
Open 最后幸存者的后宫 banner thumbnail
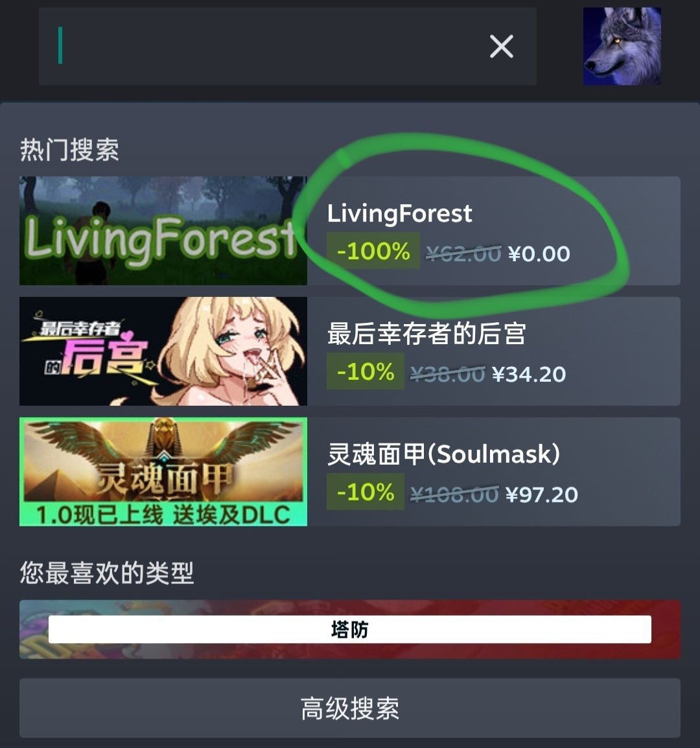(163, 351)
